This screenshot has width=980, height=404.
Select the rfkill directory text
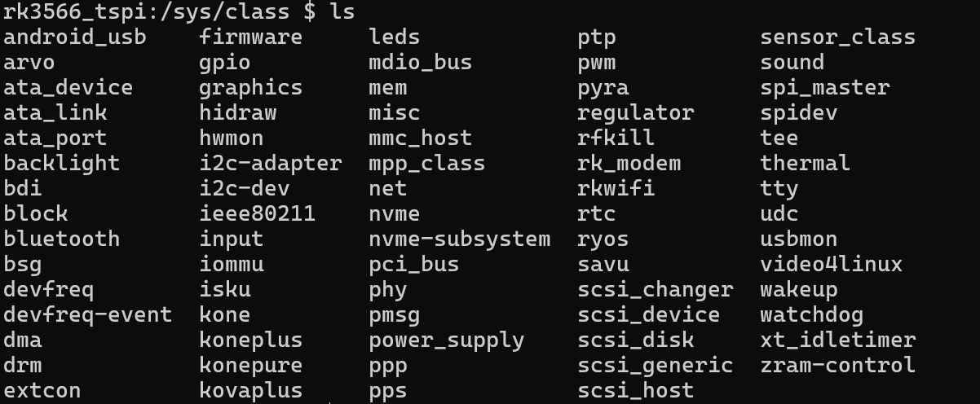[x=616, y=138]
